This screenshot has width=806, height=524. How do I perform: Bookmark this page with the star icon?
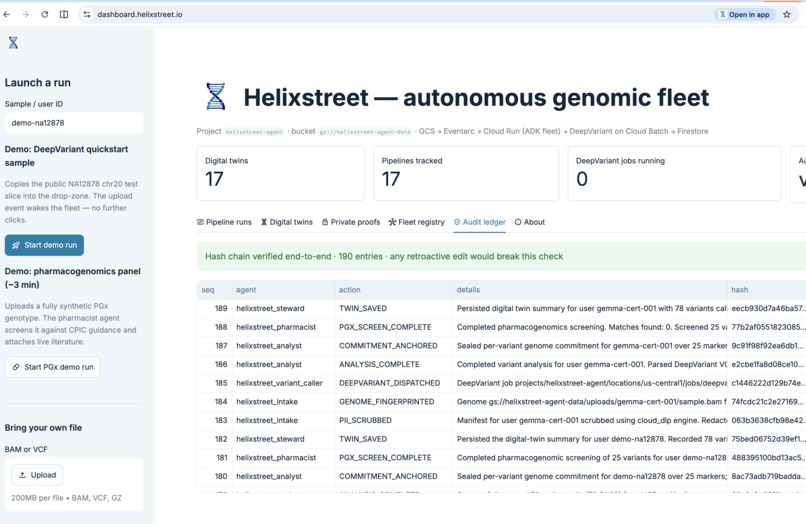point(786,14)
